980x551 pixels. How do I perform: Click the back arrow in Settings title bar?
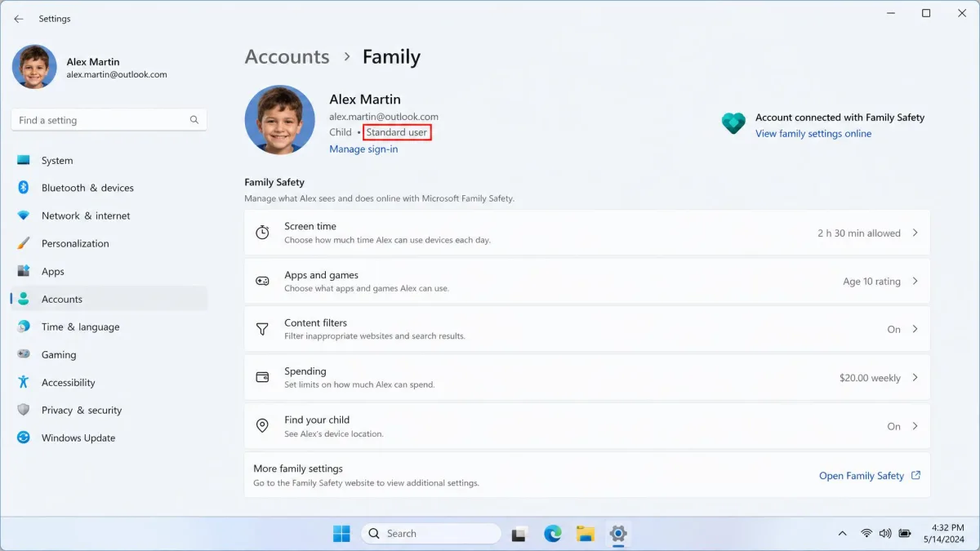point(19,19)
